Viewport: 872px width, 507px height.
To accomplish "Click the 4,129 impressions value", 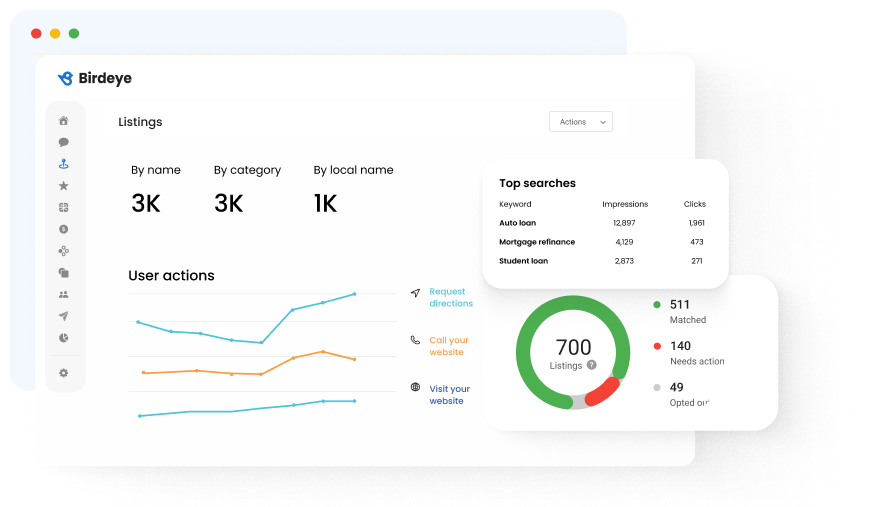I will (625, 242).
